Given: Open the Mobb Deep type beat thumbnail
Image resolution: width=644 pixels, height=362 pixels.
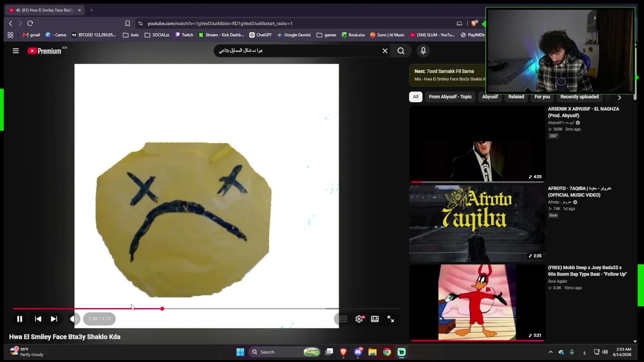Looking at the screenshot, I should 477,303.
